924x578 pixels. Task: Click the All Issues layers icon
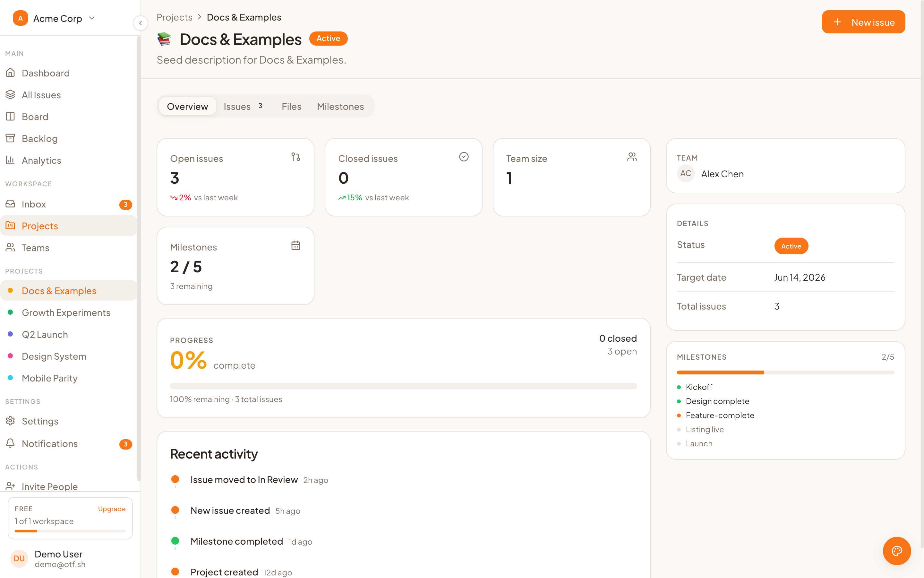(10, 94)
